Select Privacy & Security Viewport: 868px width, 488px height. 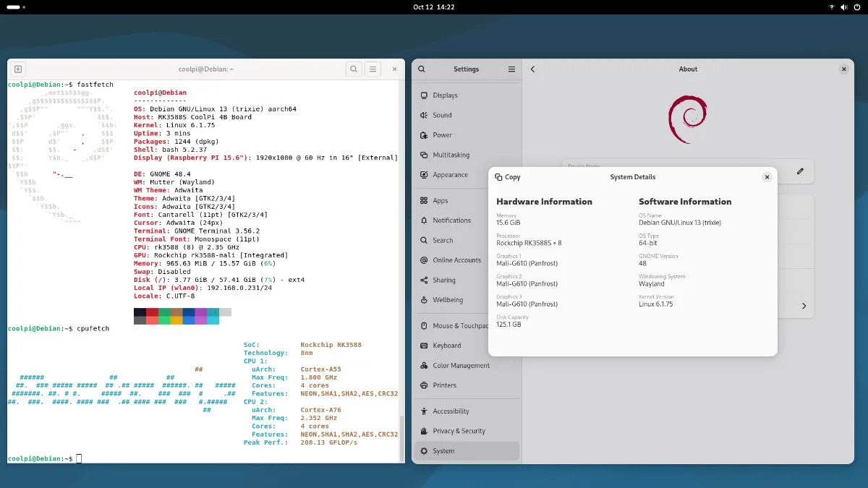(459, 431)
